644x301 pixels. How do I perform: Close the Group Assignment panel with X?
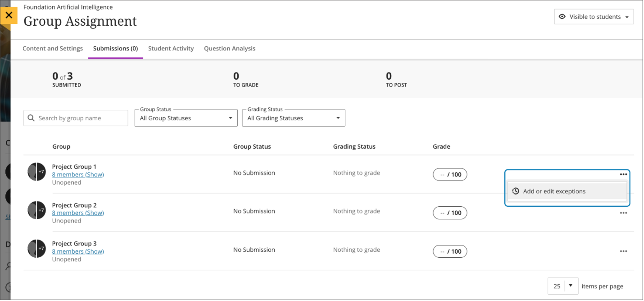click(x=9, y=15)
